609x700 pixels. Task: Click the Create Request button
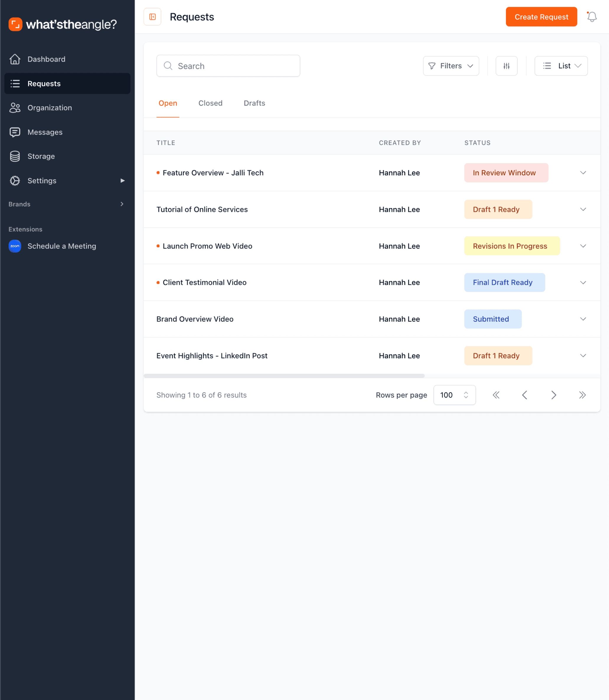coord(541,17)
